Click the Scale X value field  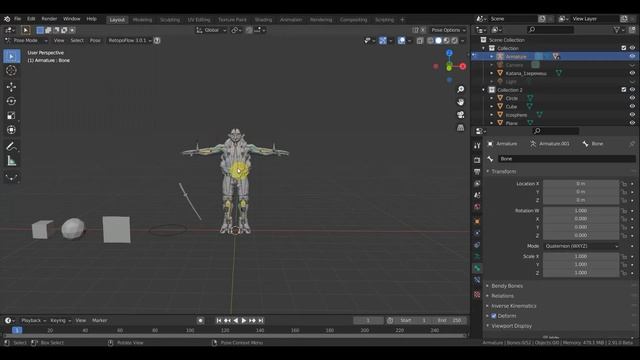pyautogui.click(x=581, y=256)
